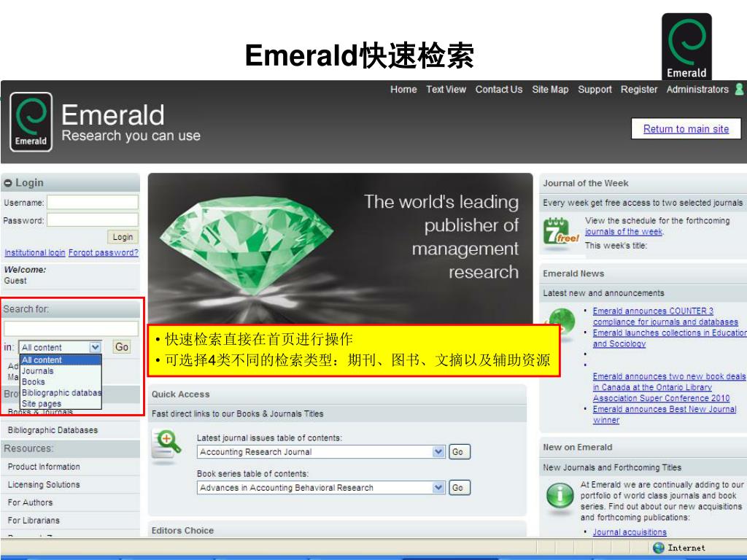
Task: Click the Emerald logo in the site header
Action: (31, 122)
